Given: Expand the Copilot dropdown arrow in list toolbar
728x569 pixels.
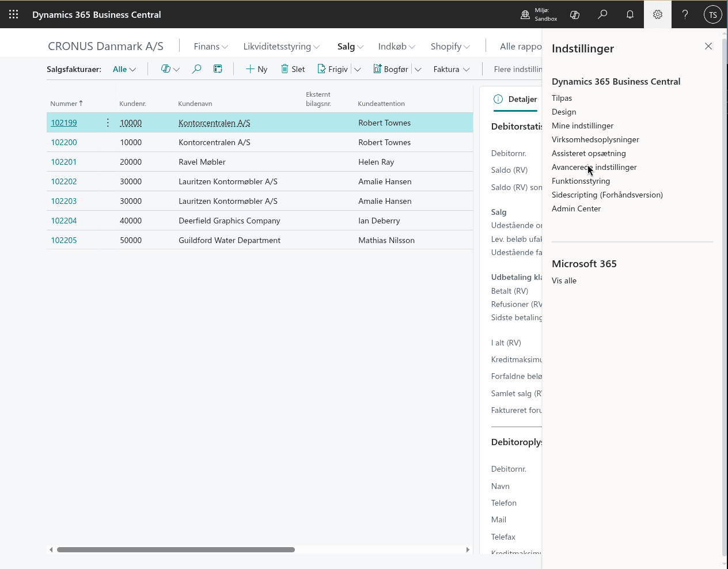Looking at the screenshot, I should pyautogui.click(x=176, y=70).
